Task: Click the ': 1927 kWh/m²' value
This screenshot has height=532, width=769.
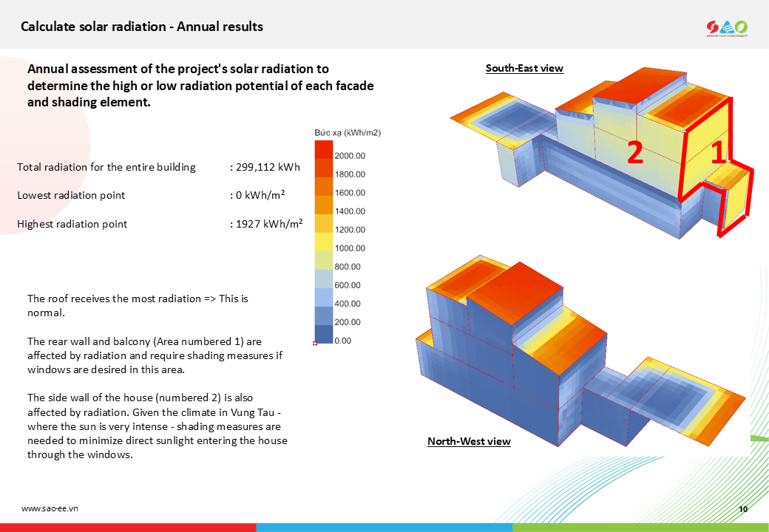Action: click(x=266, y=223)
